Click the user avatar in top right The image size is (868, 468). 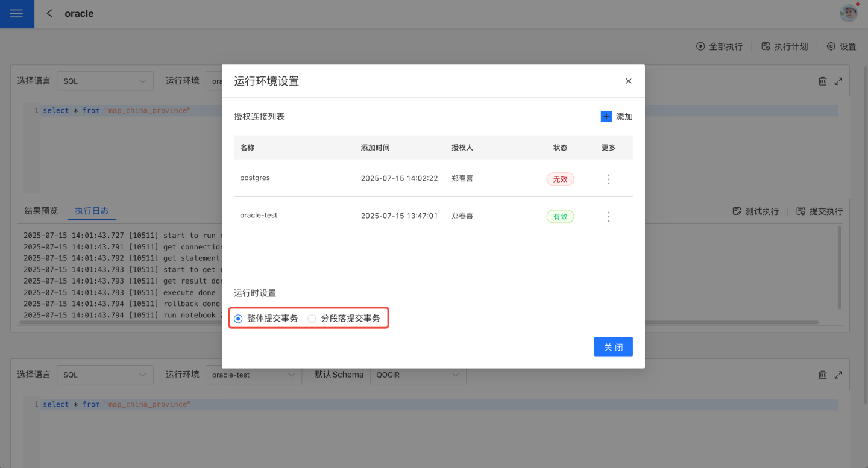[x=848, y=13]
